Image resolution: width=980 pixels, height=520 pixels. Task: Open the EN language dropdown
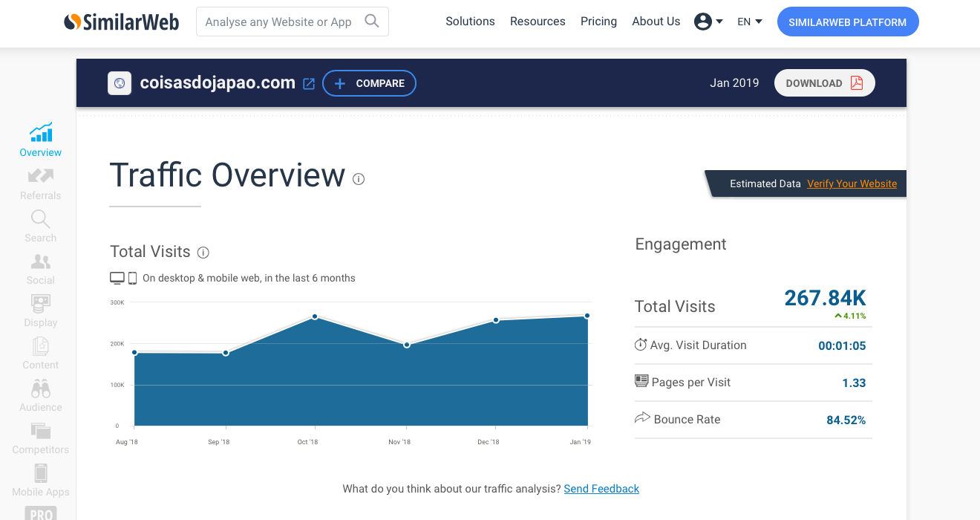coord(749,22)
